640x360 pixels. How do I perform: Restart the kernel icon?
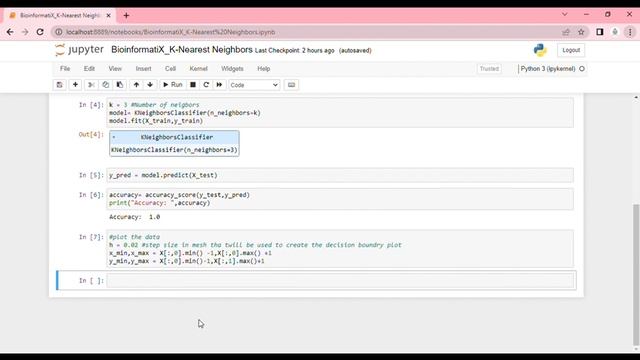(206, 85)
